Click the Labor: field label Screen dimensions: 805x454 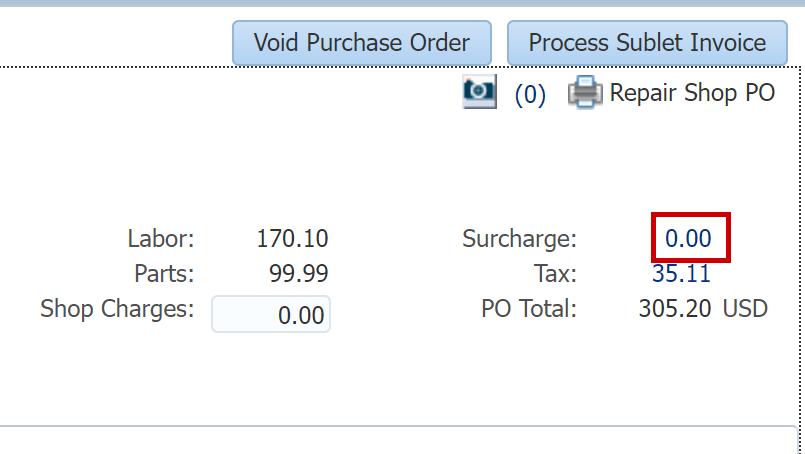click(161, 239)
